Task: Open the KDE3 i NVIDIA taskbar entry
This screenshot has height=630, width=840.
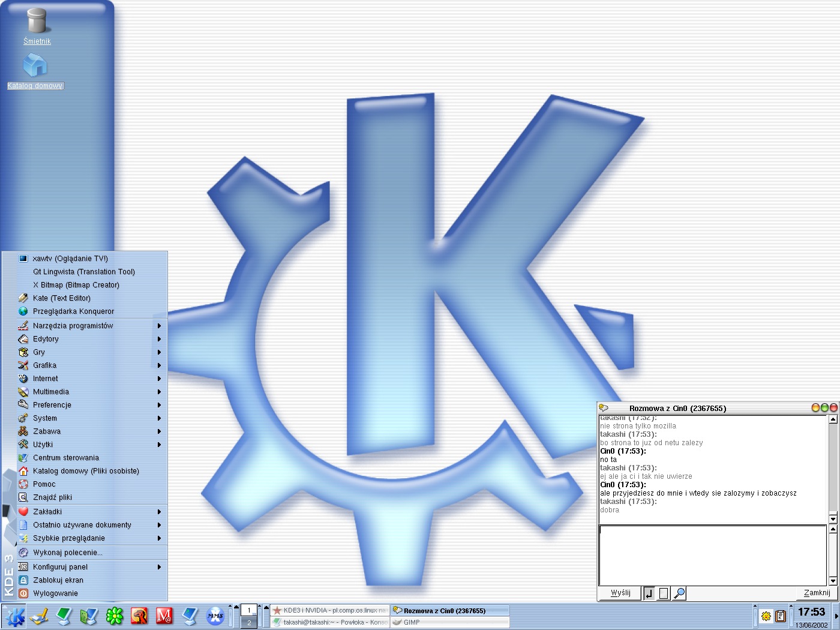Action: pyautogui.click(x=330, y=610)
